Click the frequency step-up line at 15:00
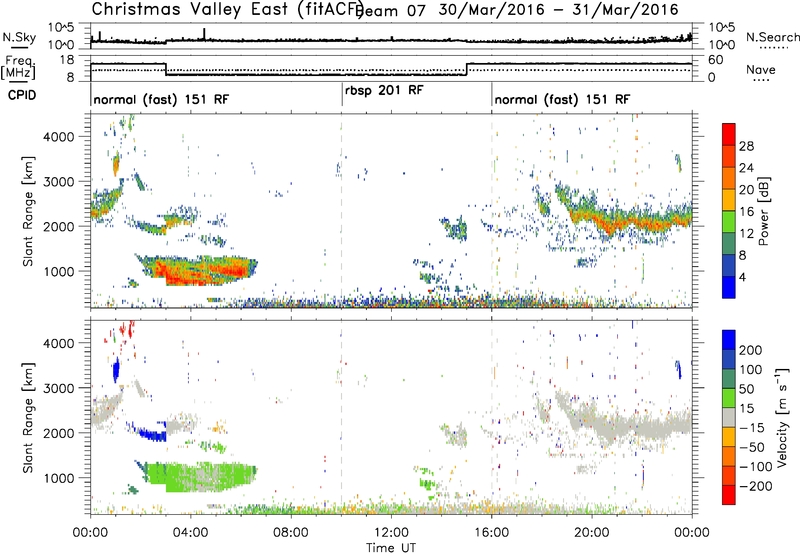 pos(466,69)
